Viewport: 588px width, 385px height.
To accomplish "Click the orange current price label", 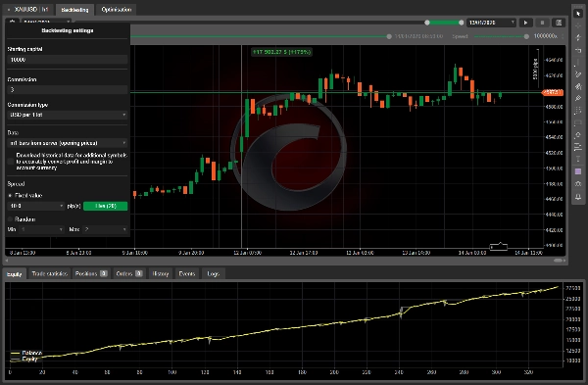I will coord(553,92).
